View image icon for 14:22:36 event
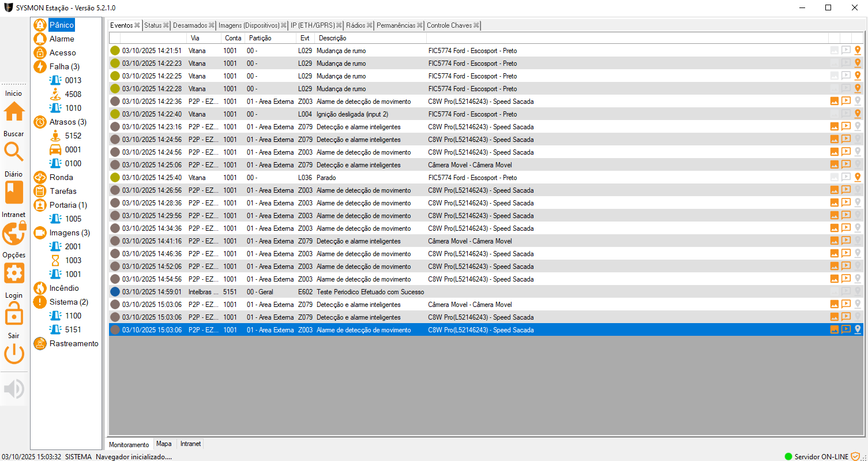Viewport: 868px width, 461px height. (834, 101)
